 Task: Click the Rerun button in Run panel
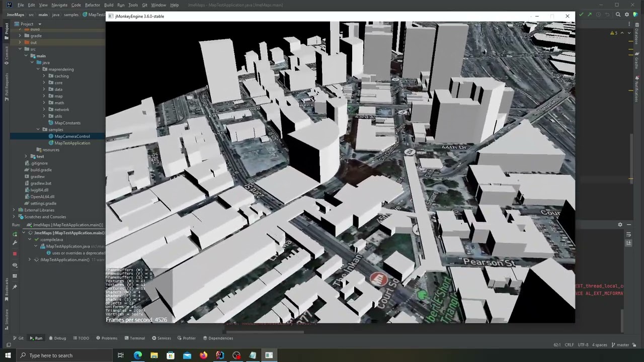pyautogui.click(x=15, y=234)
